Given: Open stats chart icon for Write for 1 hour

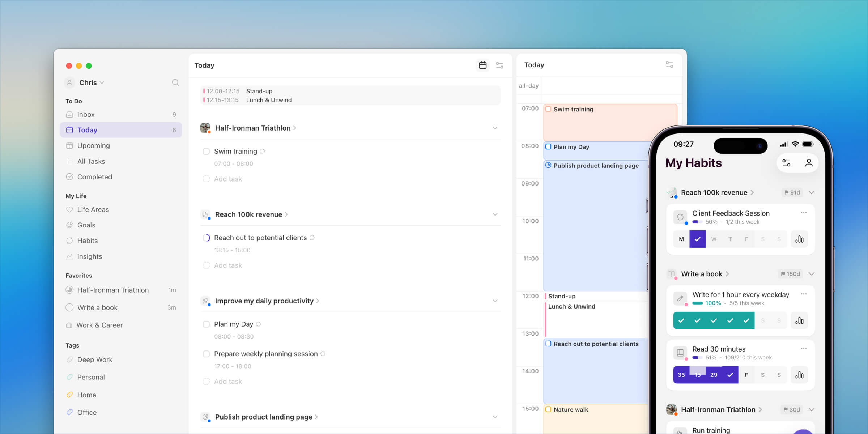Looking at the screenshot, I should (x=799, y=320).
